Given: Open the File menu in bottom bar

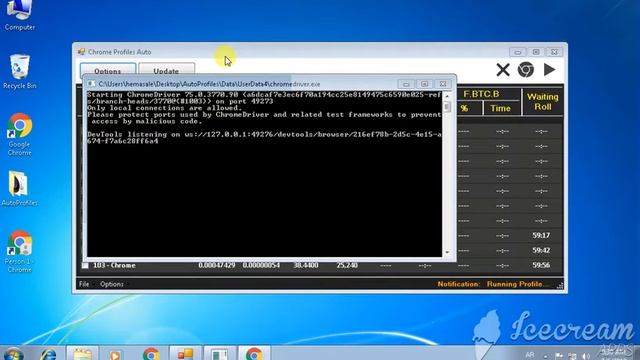Looking at the screenshot, I should tap(84, 284).
